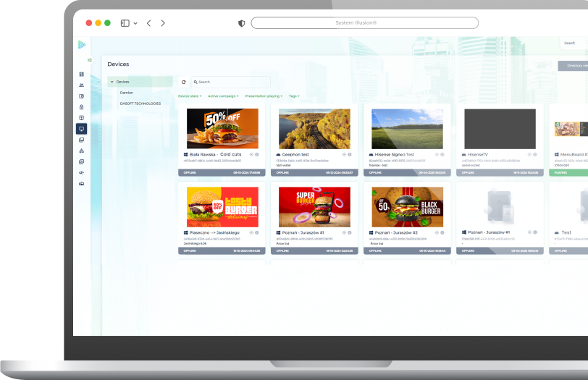Screen dimensions: 588x380
Task: Open the placeholder thumbnail of Poznań - Juraszów #1
Action: click(x=500, y=207)
